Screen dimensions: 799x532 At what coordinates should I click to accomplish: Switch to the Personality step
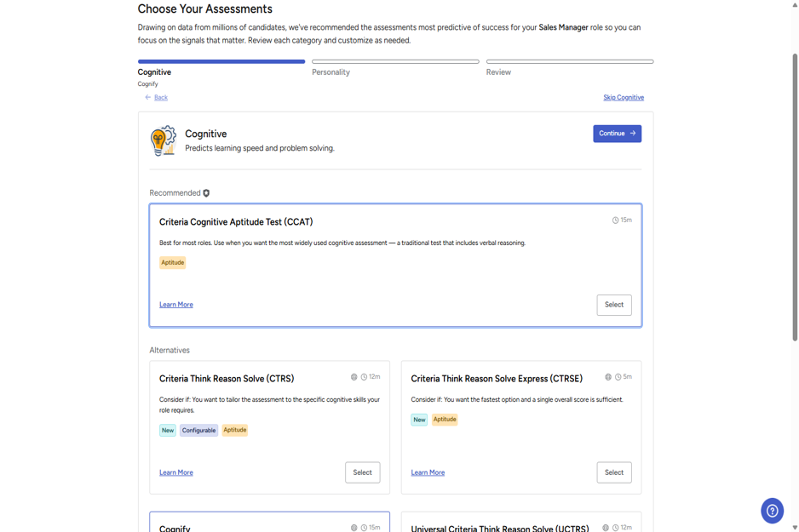(x=331, y=72)
